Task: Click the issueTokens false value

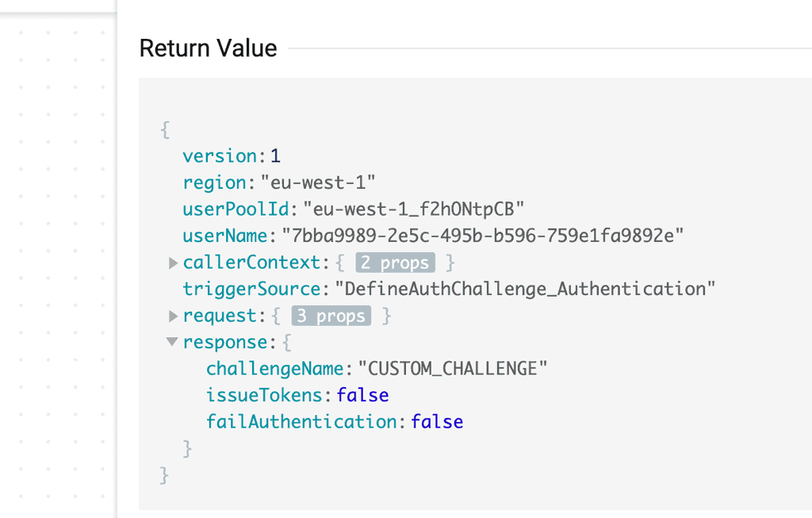Action: point(362,395)
